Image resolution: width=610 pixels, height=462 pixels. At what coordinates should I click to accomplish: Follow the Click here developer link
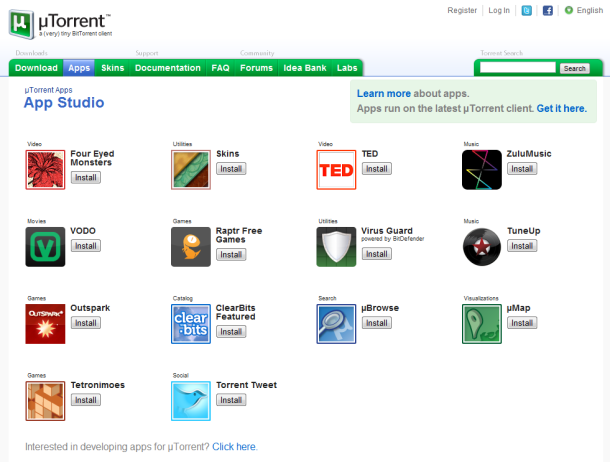click(x=234, y=446)
